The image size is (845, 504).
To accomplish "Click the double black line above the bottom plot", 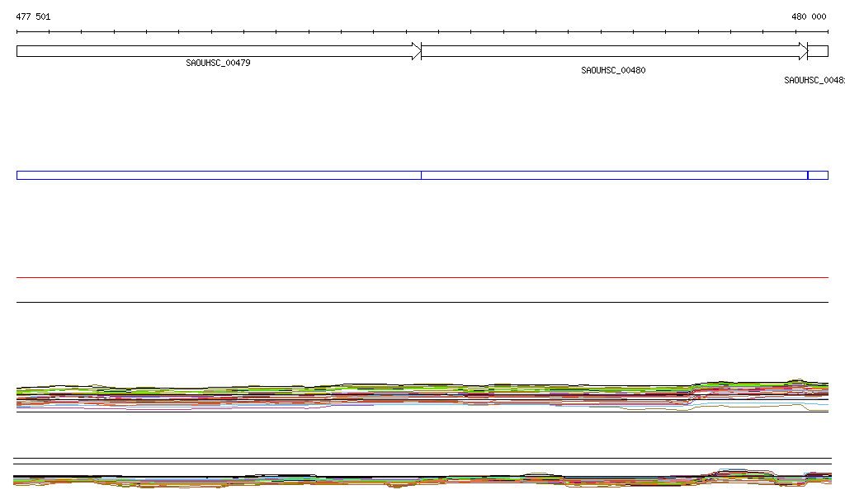I will click(x=422, y=460).
